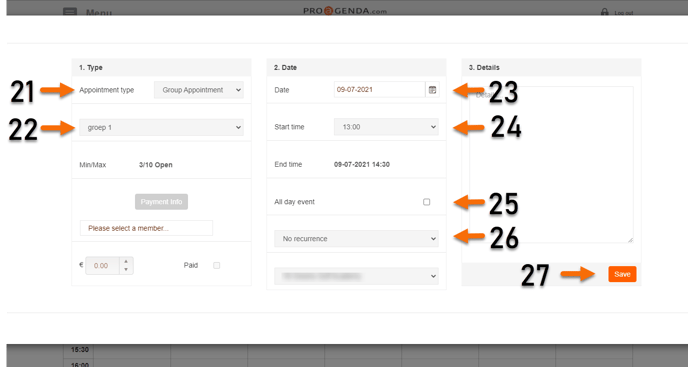Tick the Paid checkbox
The width and height of the screenshot is (688, 367).
pos(216,265)
